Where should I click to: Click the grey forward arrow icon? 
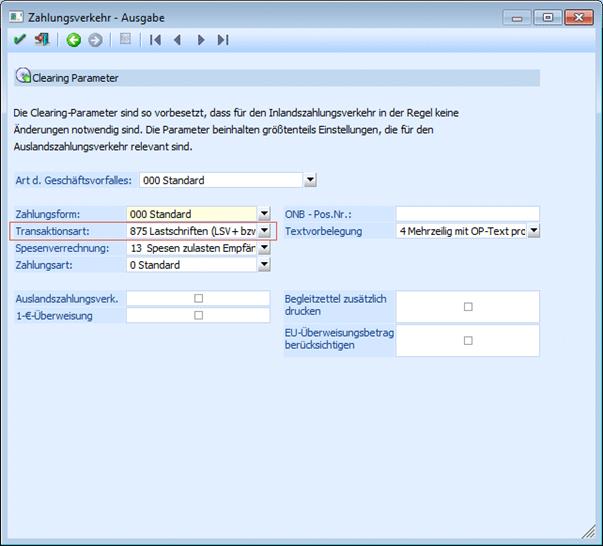pos(95,40)
